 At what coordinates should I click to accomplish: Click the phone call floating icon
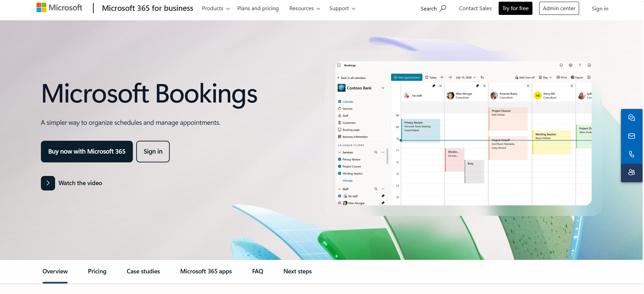(x=631, y=154)
